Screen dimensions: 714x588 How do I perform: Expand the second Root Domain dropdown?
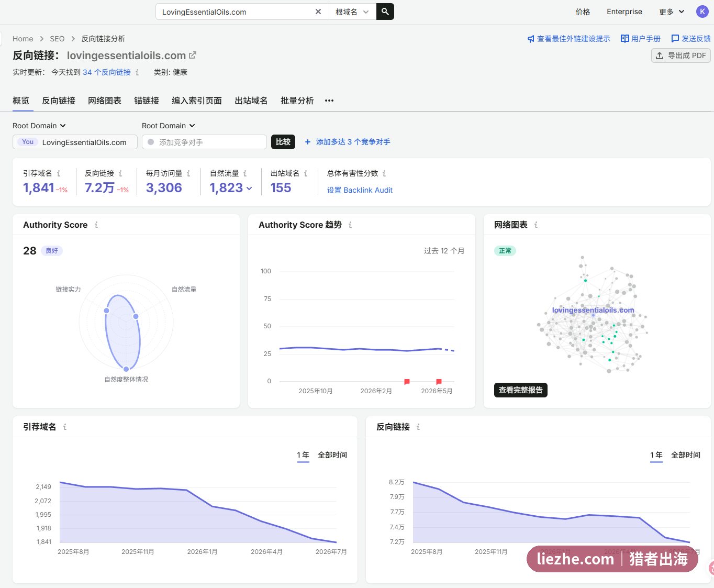click(169, 126)
